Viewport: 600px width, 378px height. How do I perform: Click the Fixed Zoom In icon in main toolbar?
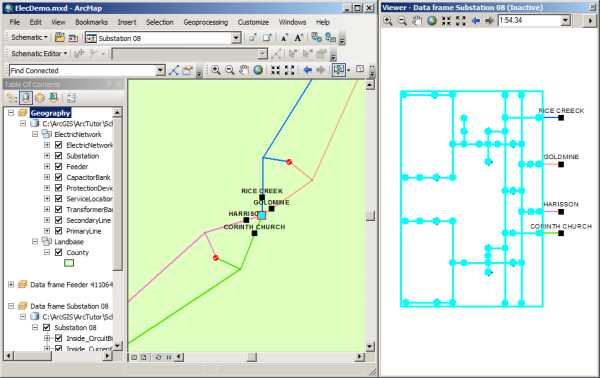point(276,70)
